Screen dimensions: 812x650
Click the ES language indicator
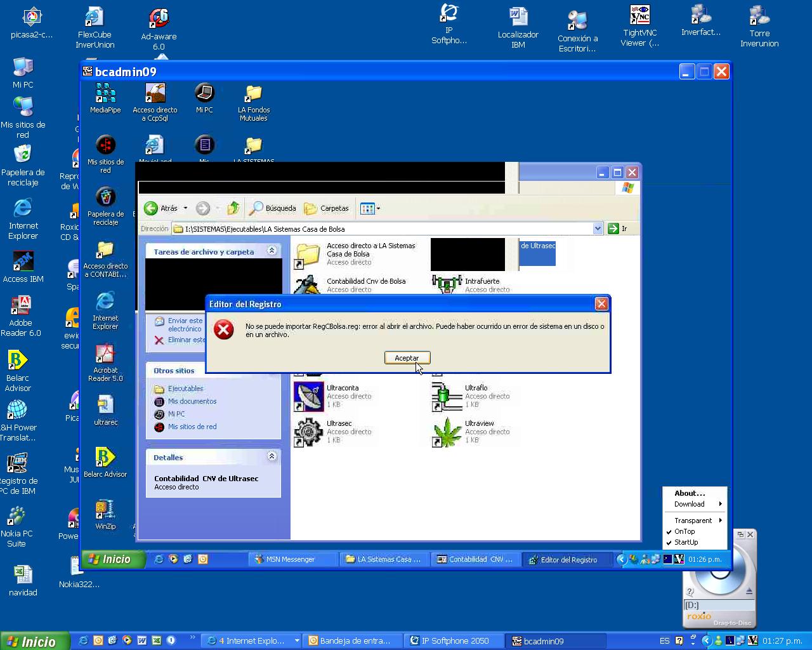664,641
